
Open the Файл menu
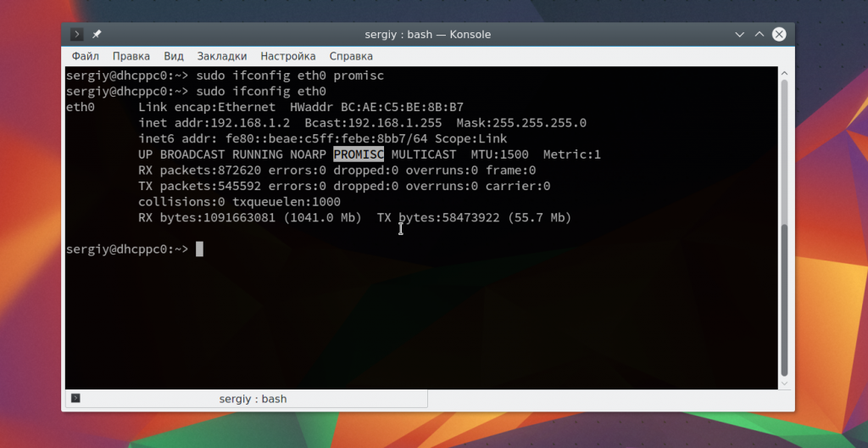pyautogui.click(x=86, y=56)
